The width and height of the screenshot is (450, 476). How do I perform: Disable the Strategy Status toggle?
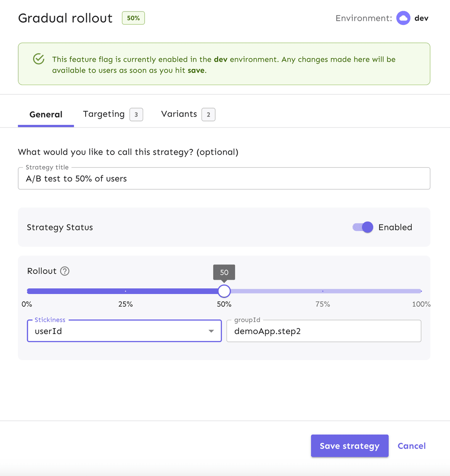pos(363,227)
